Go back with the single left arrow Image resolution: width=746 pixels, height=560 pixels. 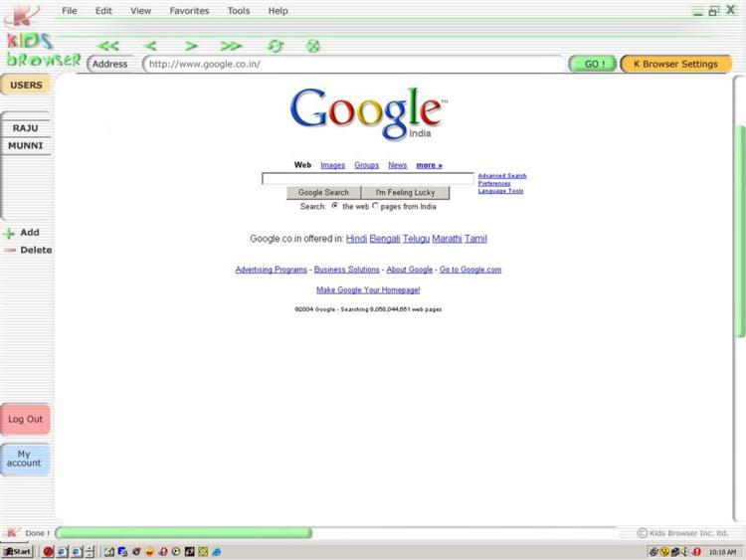click(x=150, y=46)
